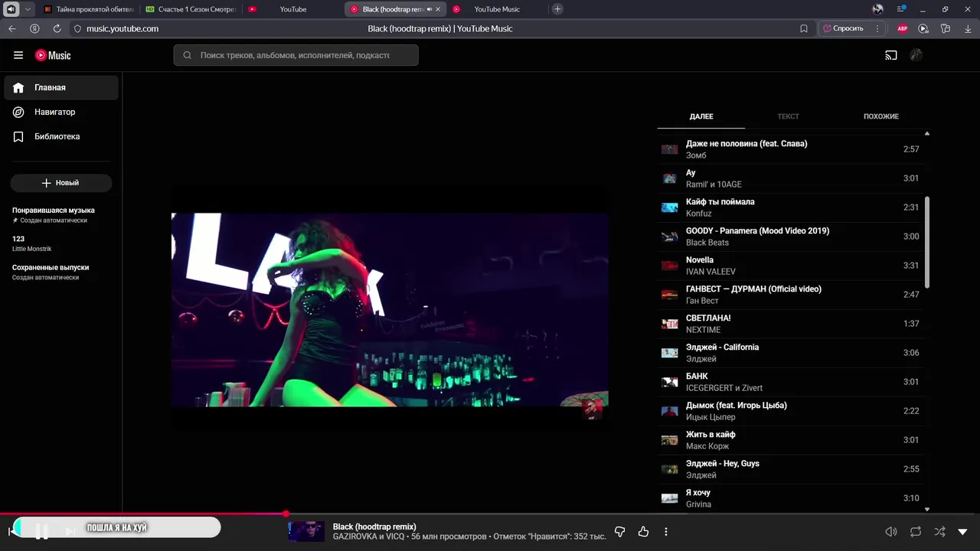The width and height of the screenshot is (980, 551).
Task: Open the browser downloads icon
Action: [967, 28]
